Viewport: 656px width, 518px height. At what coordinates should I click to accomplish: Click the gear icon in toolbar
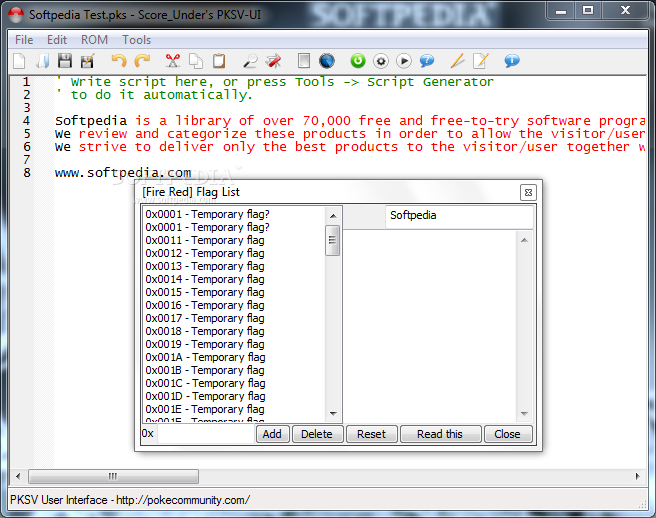381,61
